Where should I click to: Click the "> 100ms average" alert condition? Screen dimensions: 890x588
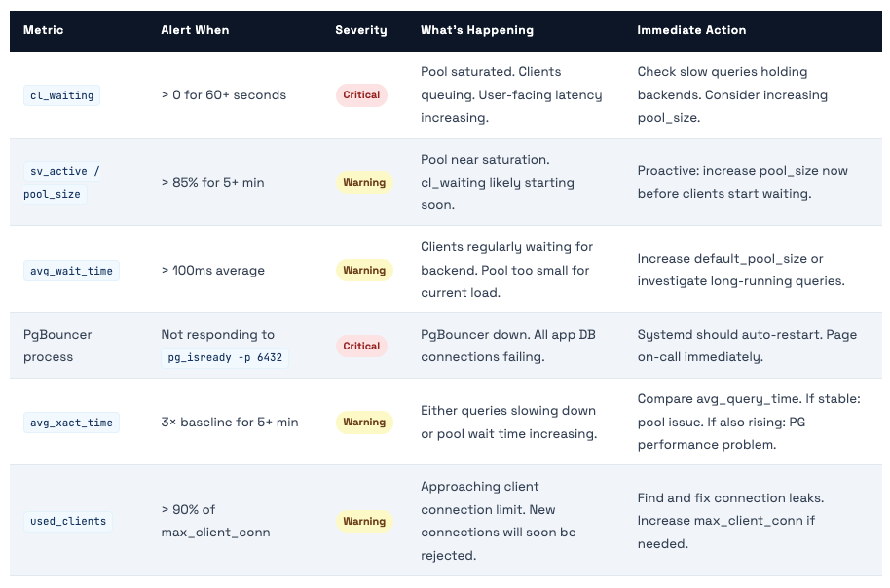[212, 271]
